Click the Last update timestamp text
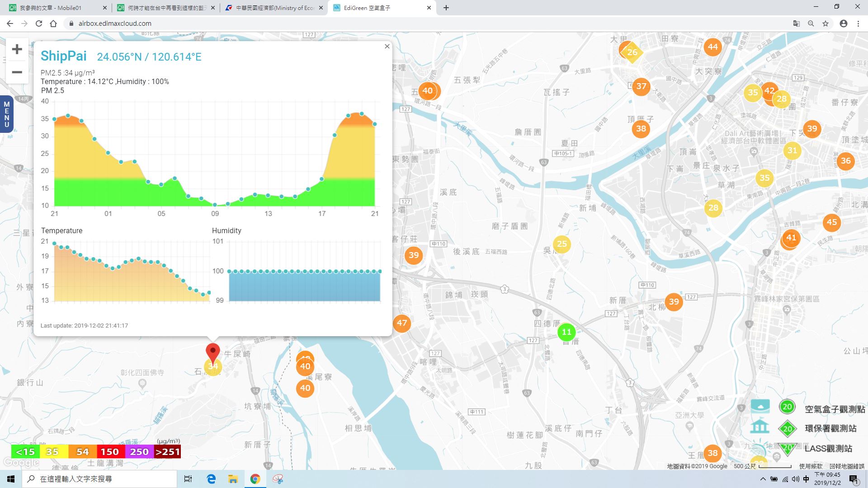The width and height of the screenshot is (868, 488). pos(84,325)
